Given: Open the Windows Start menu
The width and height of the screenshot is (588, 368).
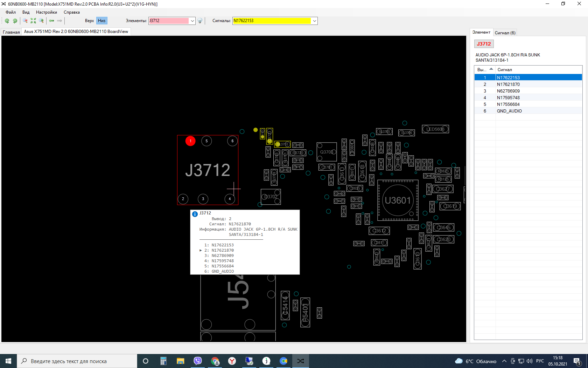Looking at the screenshot, I should click(8, 361).
